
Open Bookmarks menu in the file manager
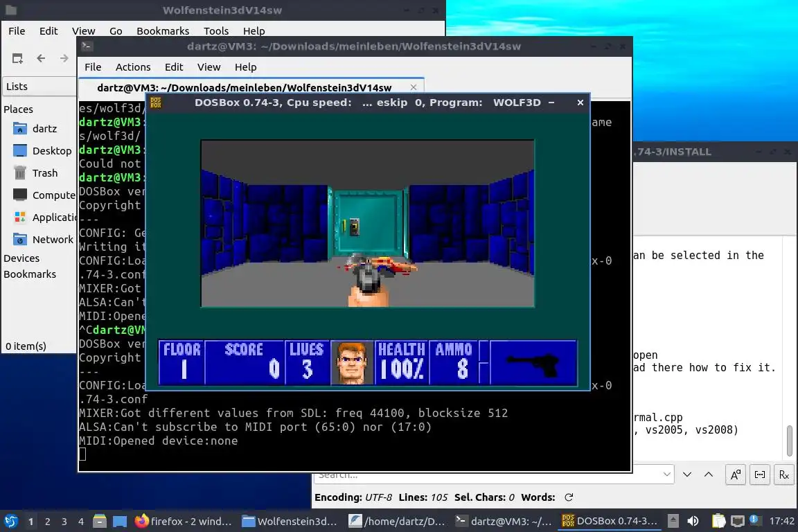[163, 31]
